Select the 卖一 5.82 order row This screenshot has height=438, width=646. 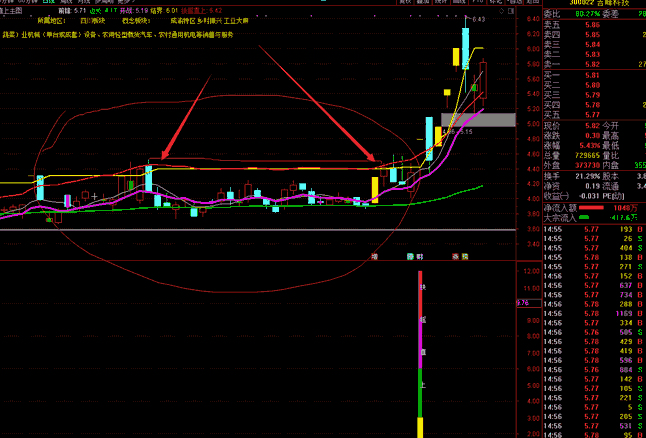click(595, 64)
